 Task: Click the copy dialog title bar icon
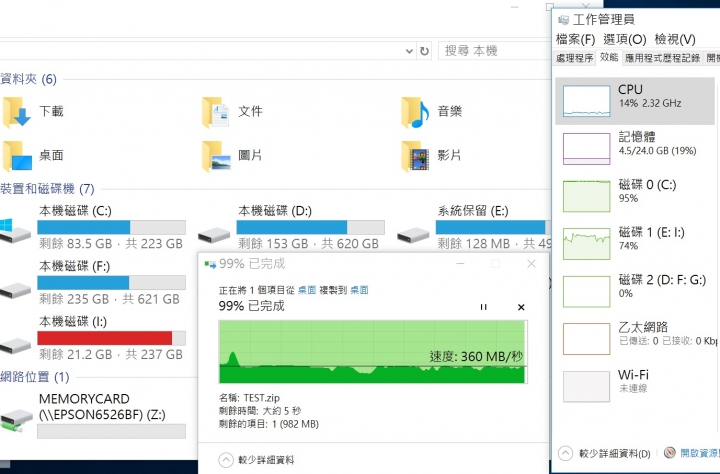tap(210, 264)
